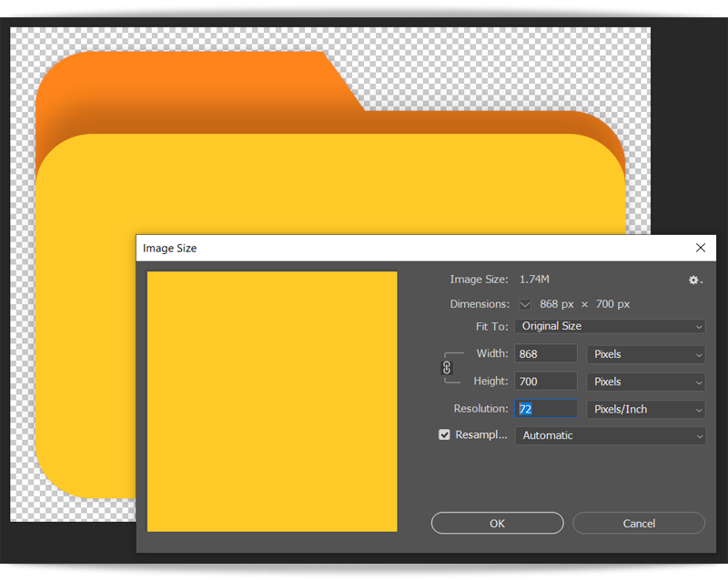Open the Pixels/Inch resolution units dropdown
Viewport: 728px width, 581px height.
[x=646, y=410]
